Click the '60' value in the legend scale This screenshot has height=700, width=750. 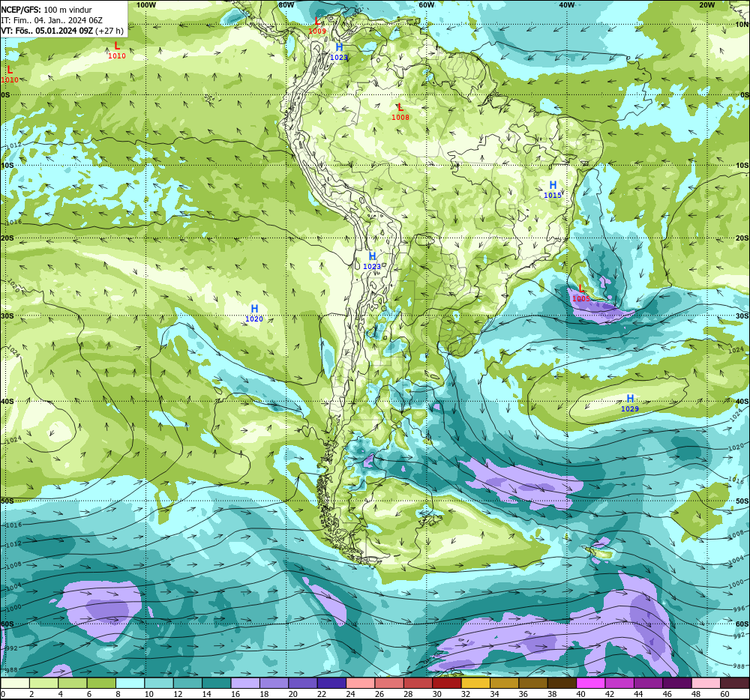click(x=724, y=694)
